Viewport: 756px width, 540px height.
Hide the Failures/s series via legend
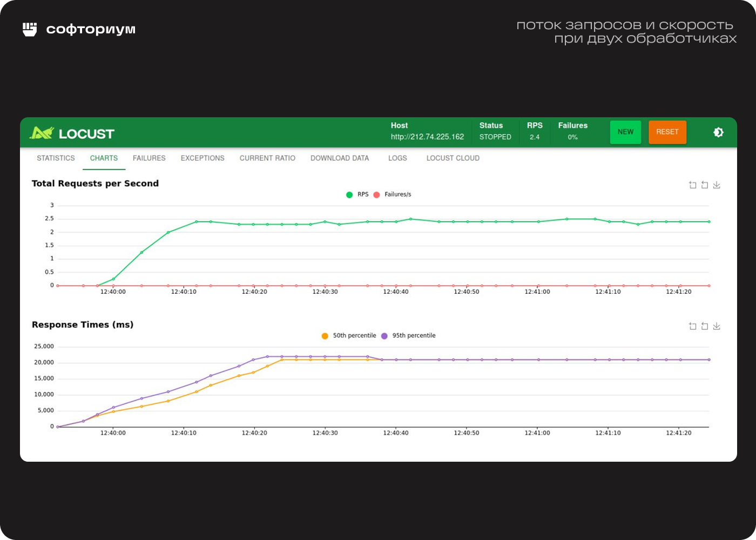pyautogui.click(x=393, y=194)
